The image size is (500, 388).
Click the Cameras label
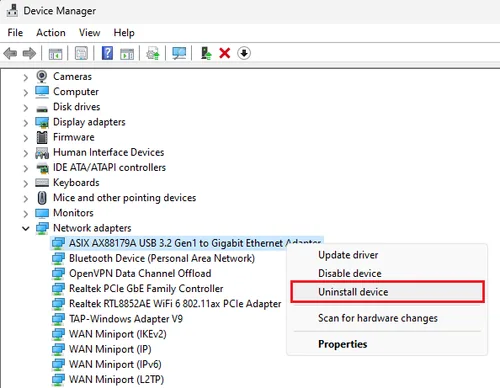(x=72, y=77)
